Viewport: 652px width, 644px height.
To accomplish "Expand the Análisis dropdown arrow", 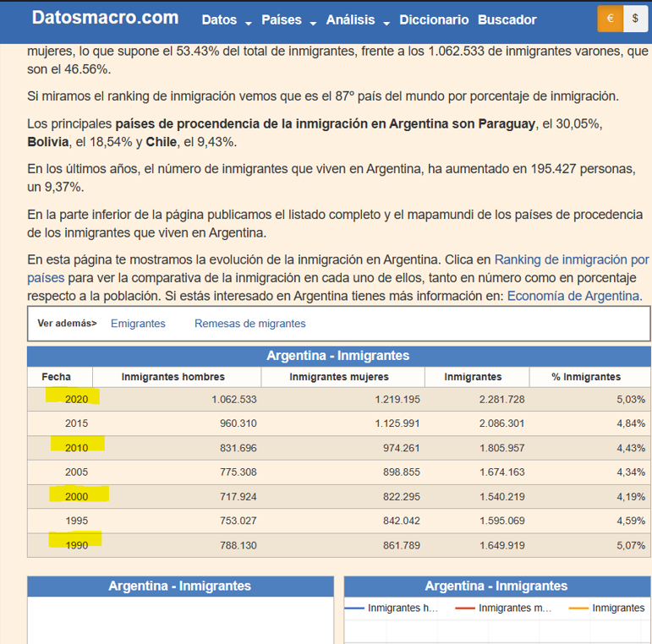I will [x=386, y=24].
